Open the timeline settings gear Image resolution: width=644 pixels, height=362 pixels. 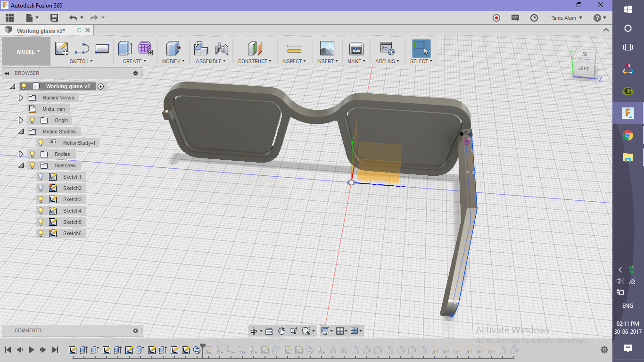coord(604,350)
